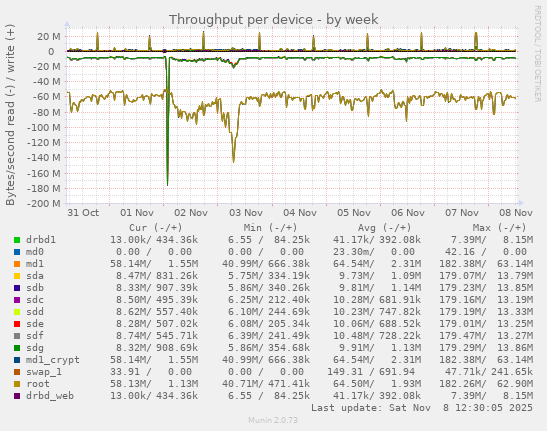Click the 'sdf' legend label

(35, 336)
